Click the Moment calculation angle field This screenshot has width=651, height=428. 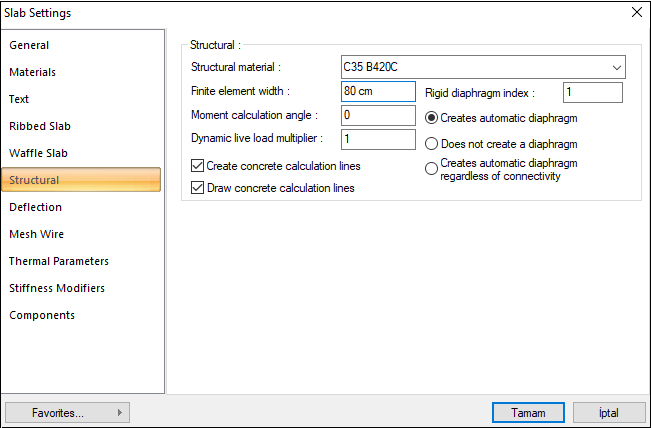[x=377, y=115]
